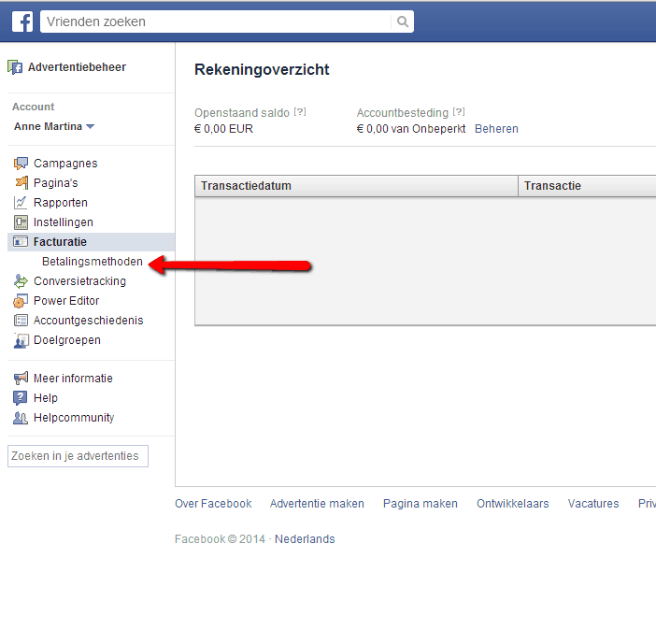The image size is (656, 644).
Task: Click the Over Facebook footer link
Action: (x=213, y=504)
